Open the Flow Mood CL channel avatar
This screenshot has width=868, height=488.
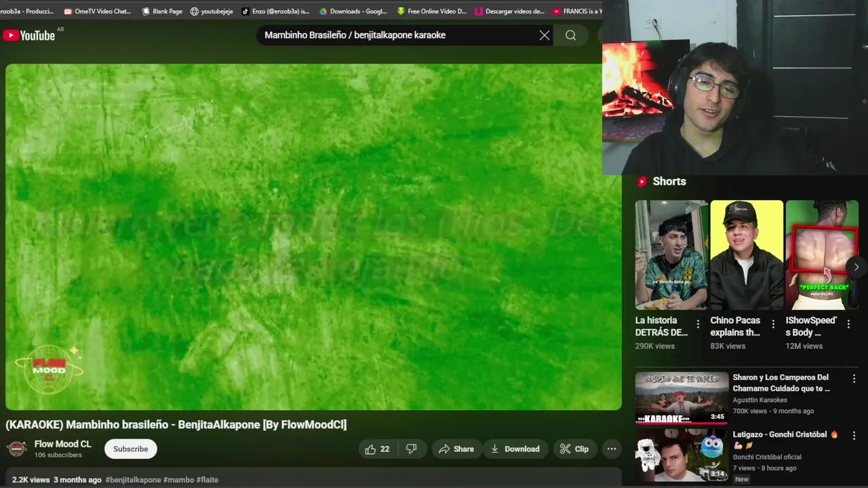(x=16, y=449)
